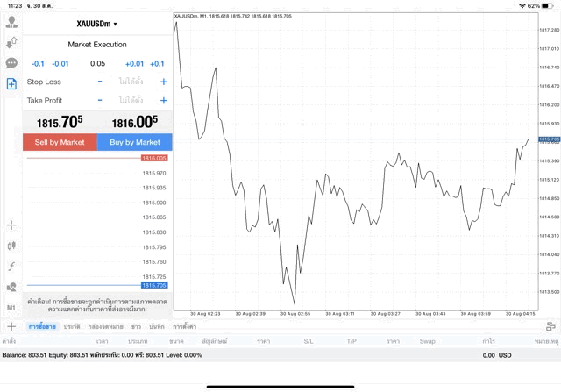Tap the Stop Loss input field
The height and width of the screenshot is (392, 561).
coord(131,82)
